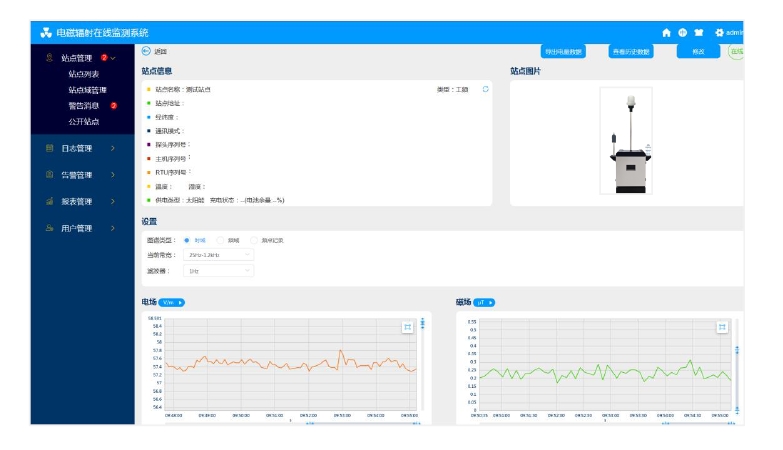Screen dimensions: 783x450
Task: Select the 频域 radio button
Action: coord(220,240)
